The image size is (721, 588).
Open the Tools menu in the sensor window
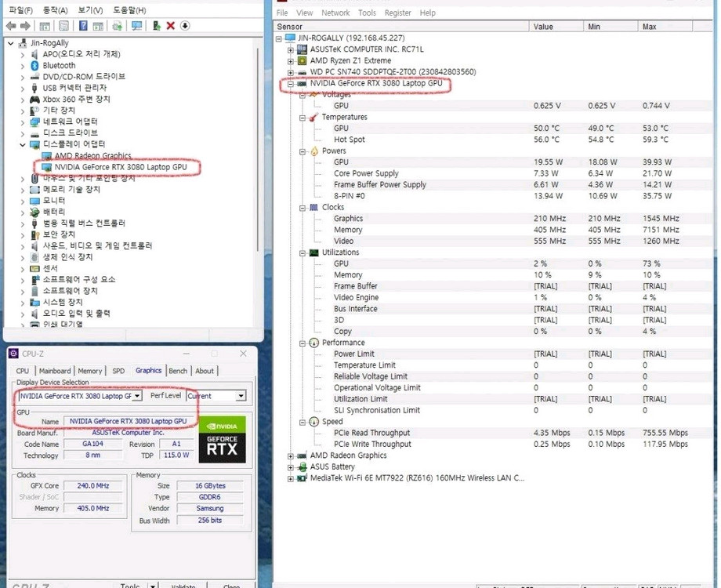368,12
